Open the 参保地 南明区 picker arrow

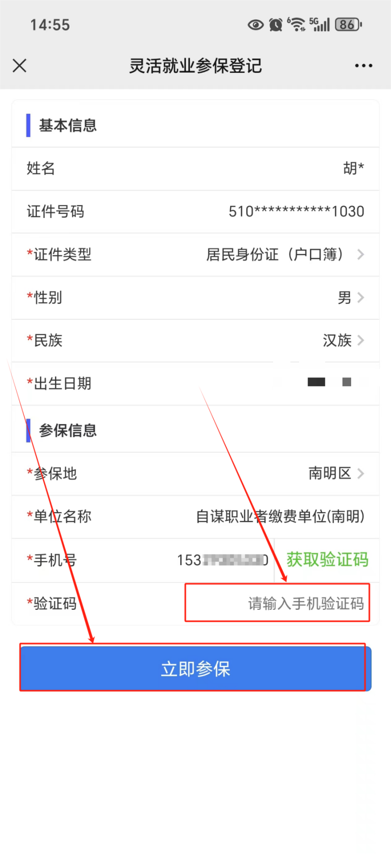(x=360, y=473)
